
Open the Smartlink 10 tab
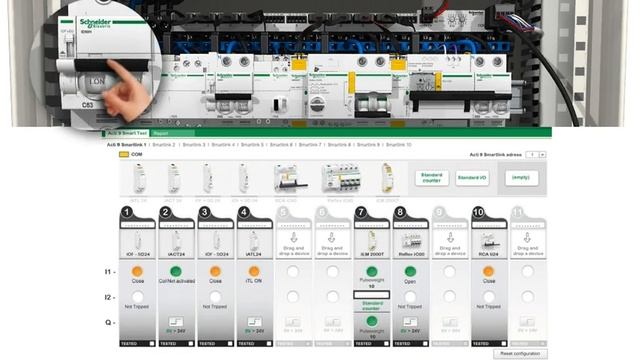point(399,144)
